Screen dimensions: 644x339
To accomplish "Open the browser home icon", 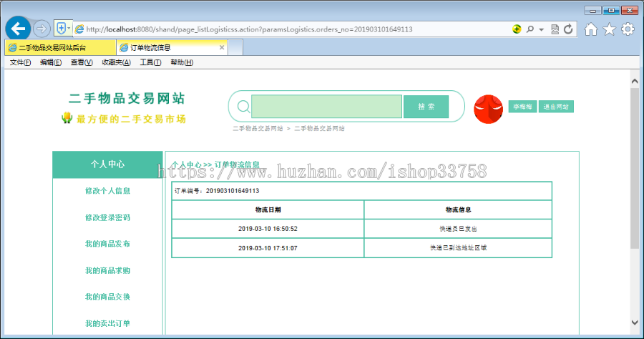I will coord(591,29).
